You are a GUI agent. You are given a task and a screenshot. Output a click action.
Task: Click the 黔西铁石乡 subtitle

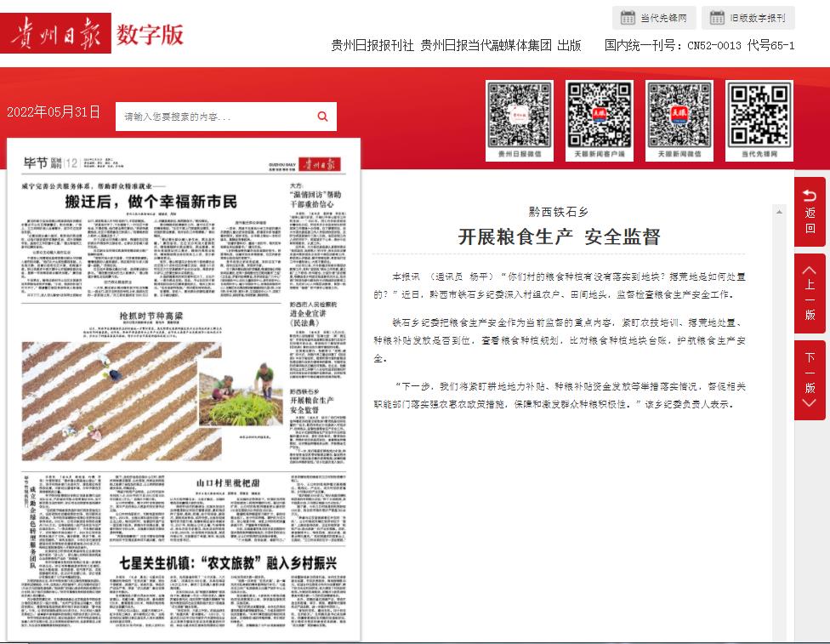coord(559,212)
